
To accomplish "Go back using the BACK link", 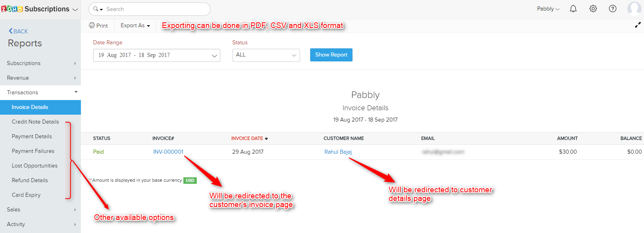I will point(18,31).
